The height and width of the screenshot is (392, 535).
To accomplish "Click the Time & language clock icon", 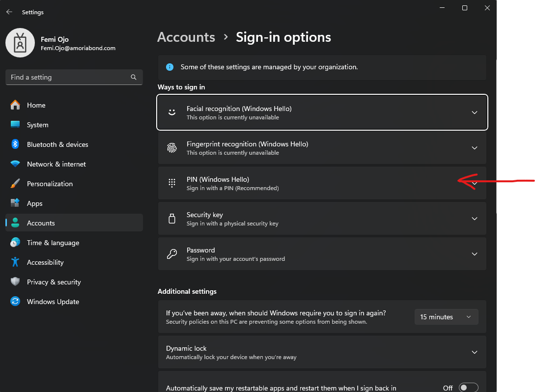I will coord(15,243).
